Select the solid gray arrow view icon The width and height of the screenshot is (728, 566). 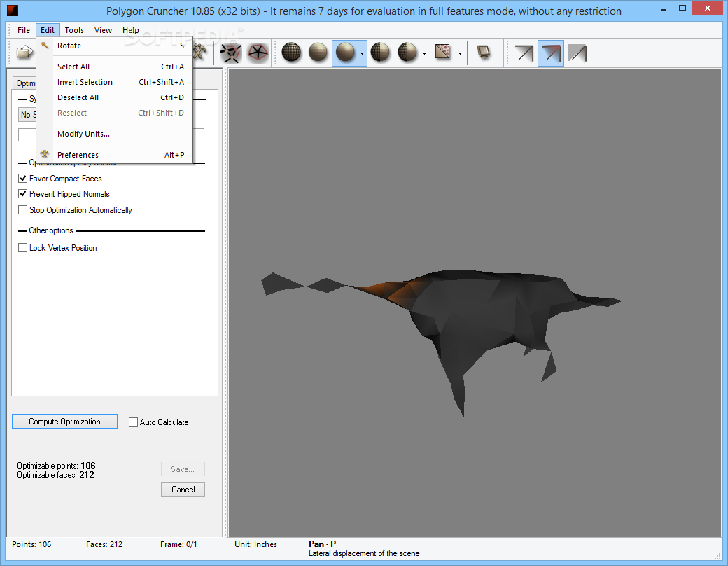point(577,53)
